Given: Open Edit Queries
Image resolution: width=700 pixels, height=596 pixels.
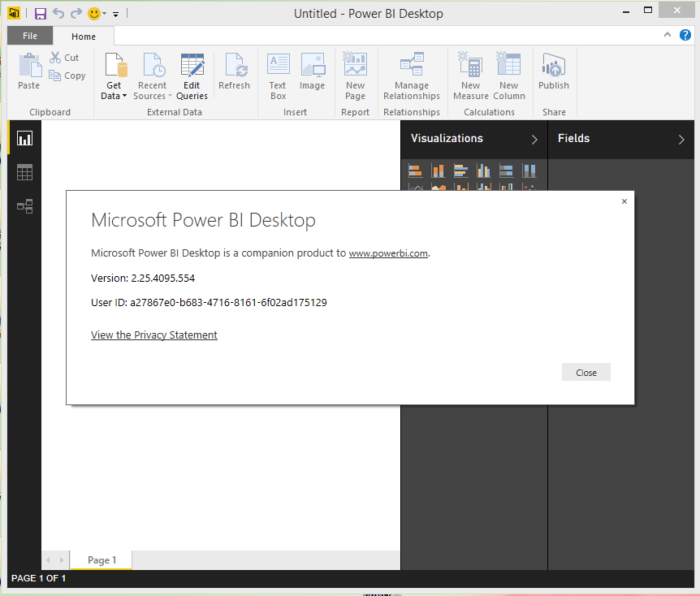Looking at the screenshot, I should (192, 76).
